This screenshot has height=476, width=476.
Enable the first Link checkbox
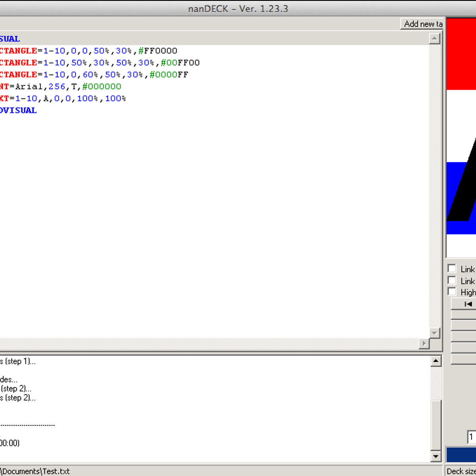coord(452,268)
